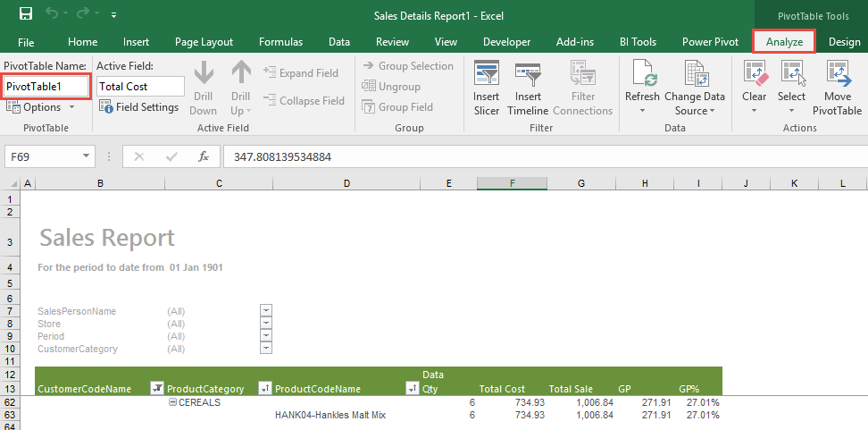
Task: Click Ungroup
Action: [391, 87]
